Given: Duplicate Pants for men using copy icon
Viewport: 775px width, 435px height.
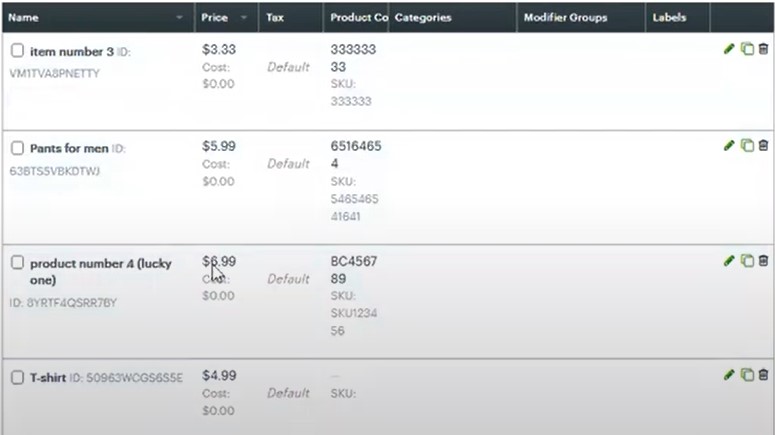Looking at the screenshot, I should coord(746,145).
